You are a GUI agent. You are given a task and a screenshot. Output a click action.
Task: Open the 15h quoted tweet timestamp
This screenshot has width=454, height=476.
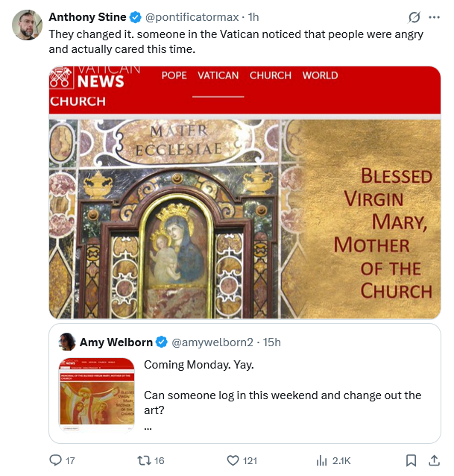click(x=271, y=342)
